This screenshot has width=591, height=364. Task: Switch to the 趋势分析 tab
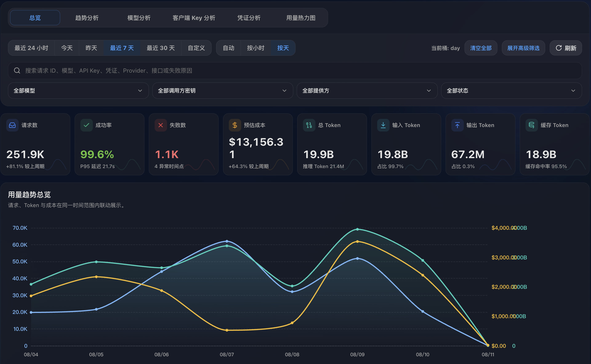pos(87,18)
